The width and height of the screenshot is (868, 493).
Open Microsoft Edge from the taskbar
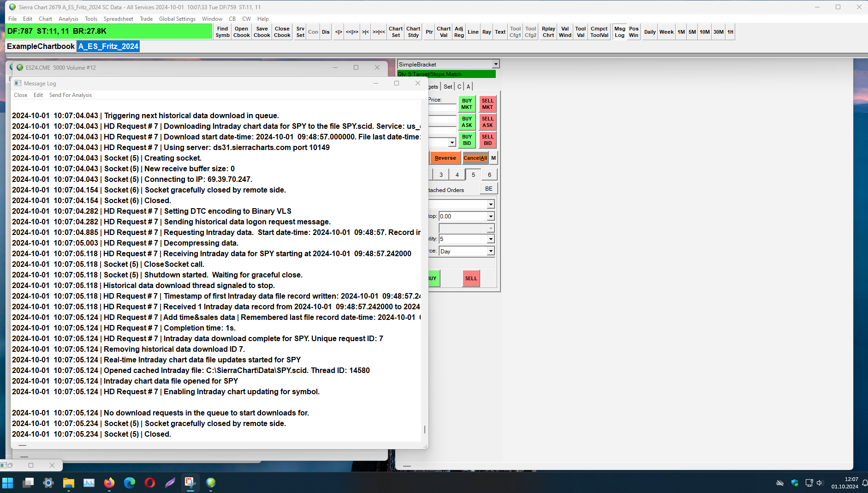[x=130, y=483]
